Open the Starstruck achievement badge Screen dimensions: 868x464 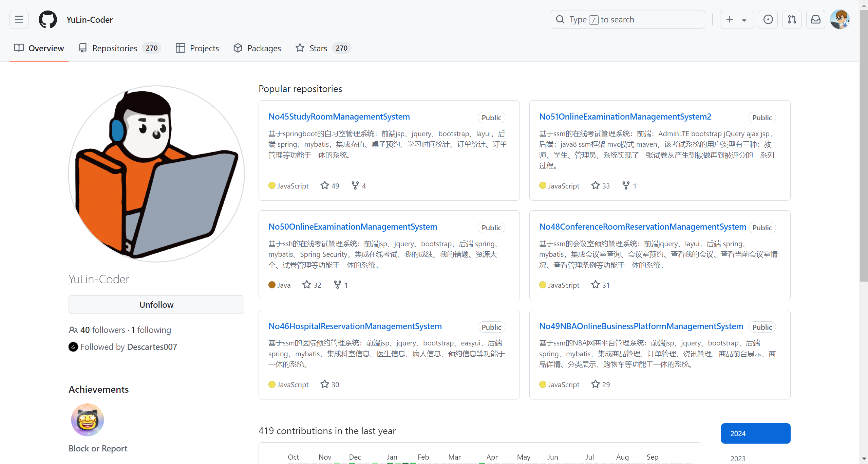[x=88, y=420]
